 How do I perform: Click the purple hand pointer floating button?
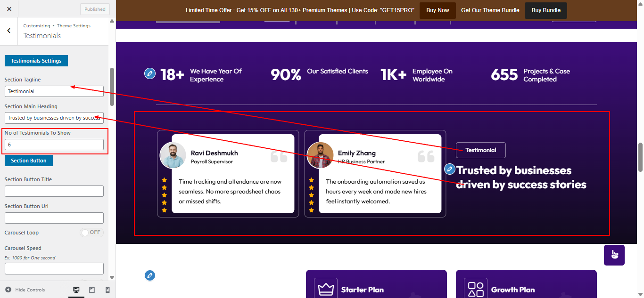(614, 255)
